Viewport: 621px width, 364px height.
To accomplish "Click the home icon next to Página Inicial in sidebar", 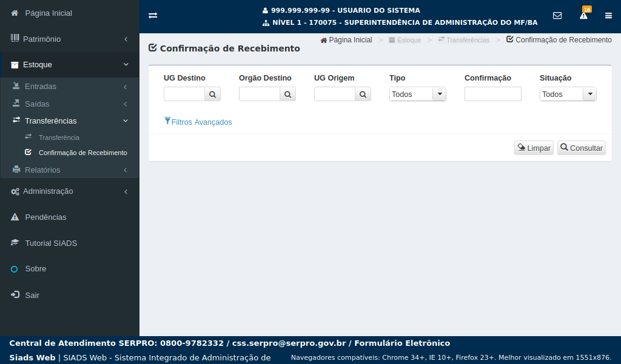I will coord(15,13).
